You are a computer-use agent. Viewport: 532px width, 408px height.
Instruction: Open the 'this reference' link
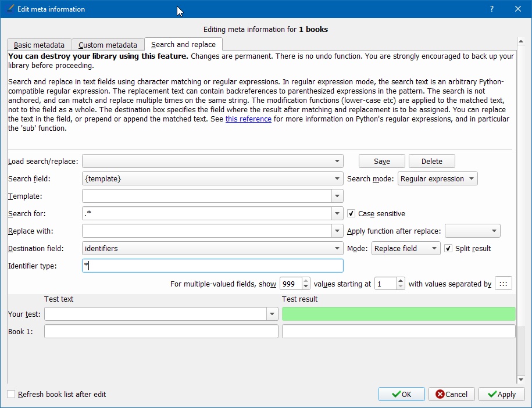(248, 119)
